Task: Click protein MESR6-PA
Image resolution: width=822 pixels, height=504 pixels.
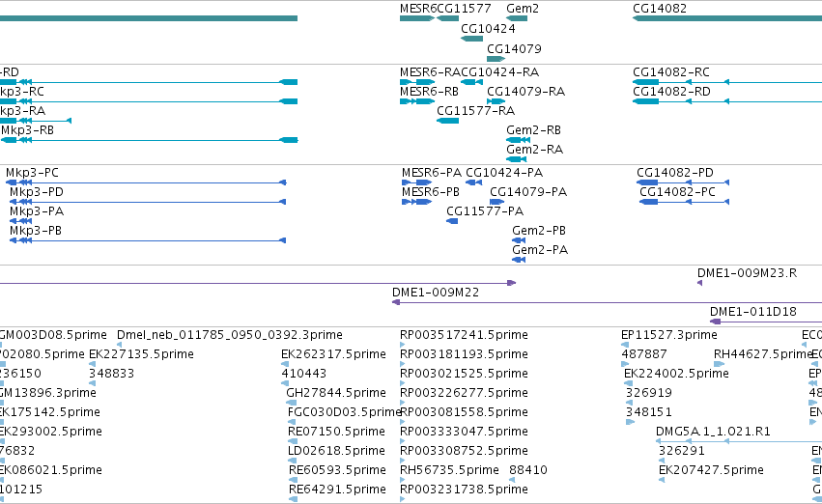Action: tap(416, 182)
